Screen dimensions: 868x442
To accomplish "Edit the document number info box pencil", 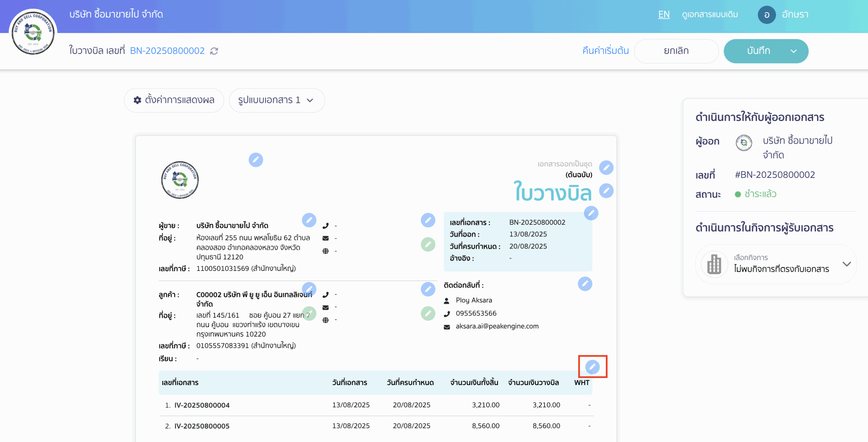I will tap(591, 213).
